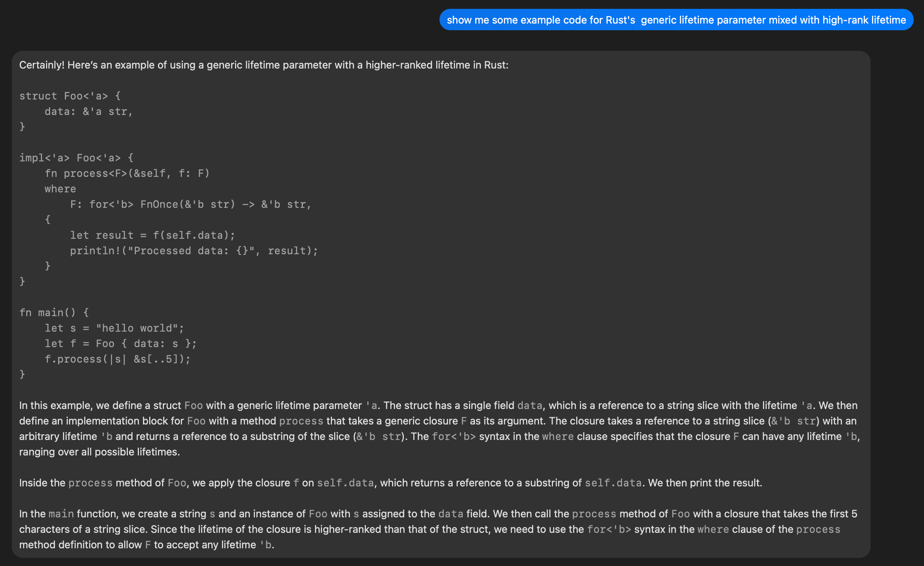924x566 pixels.
Task: Click the "impl<'a> Foo<'a> {" code line
Action: click(76, 158)
